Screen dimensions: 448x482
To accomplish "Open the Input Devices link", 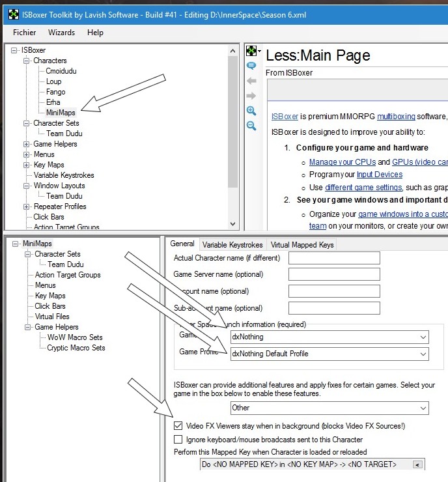I will [380, 175].
